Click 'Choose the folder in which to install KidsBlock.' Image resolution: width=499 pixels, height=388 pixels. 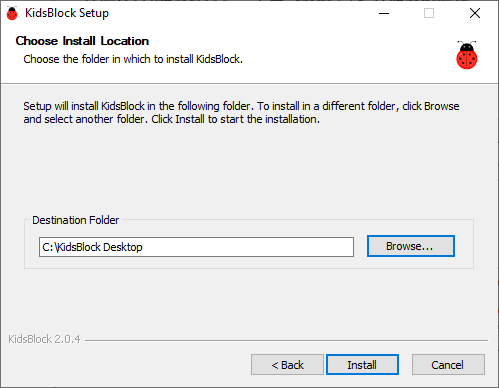[133, 59]
